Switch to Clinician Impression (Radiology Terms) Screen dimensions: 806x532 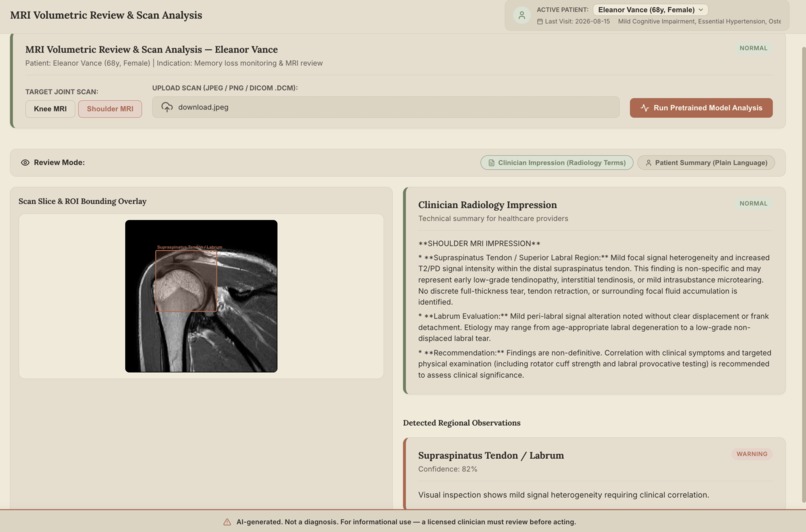pos(557,162)
